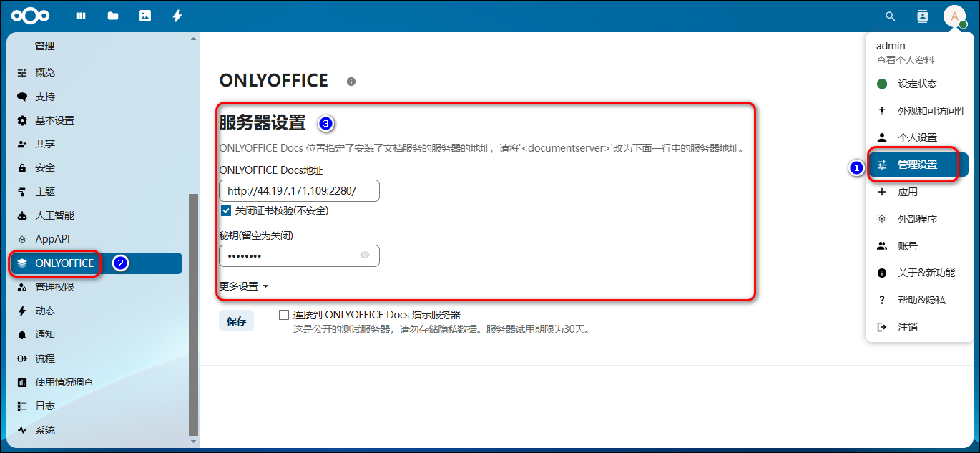Select ONLYOFFICE in the admin sidebar
Viewport: 980px width, 453px height.
coord(97,263)
